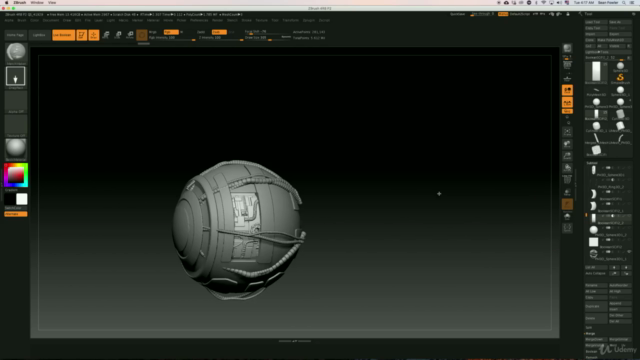Open the Home Page button
This screenshot has height=360, width=640.
[16, 35]
